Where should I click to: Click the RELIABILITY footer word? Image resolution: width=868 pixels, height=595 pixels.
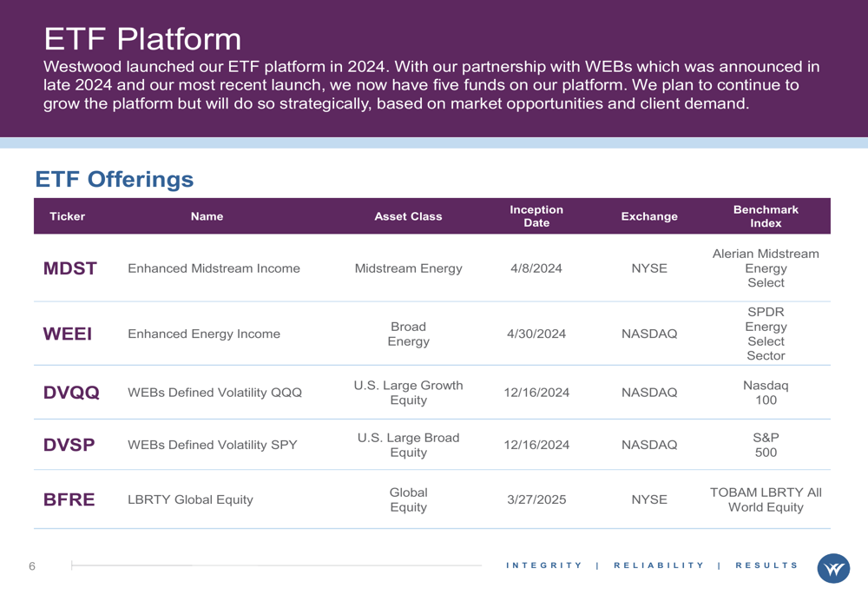tap(659, 565)
